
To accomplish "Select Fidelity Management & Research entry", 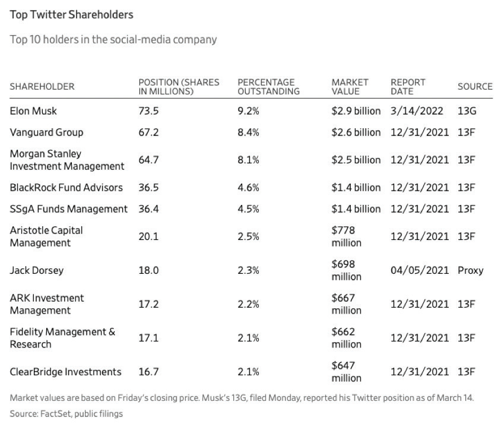I will (62, 338).
